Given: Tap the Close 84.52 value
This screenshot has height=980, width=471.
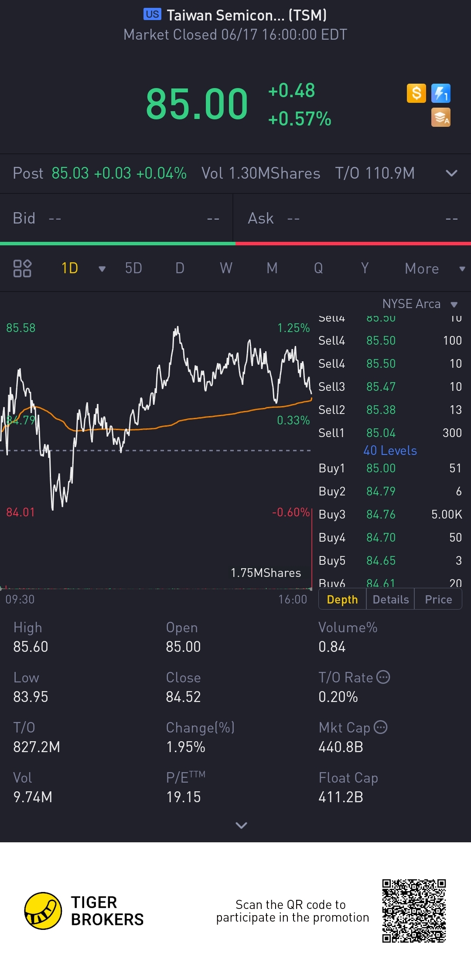Looking at the screenshot, I should tap(183, 697).
